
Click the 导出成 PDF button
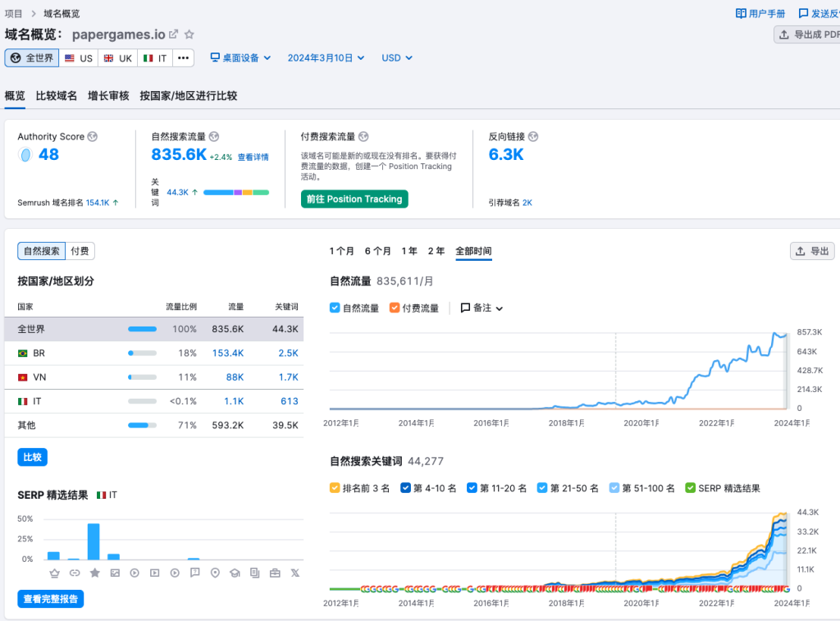pyautogui.click(x=807, y=34)
